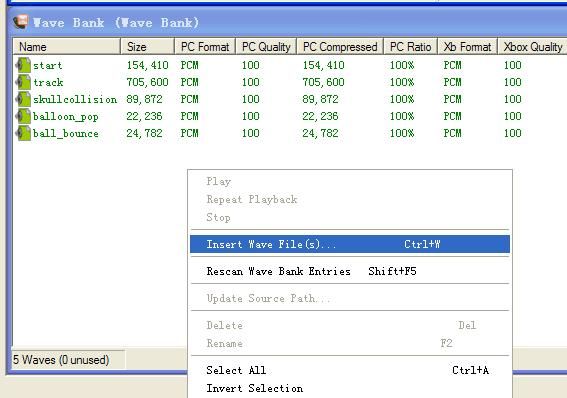Image resolution: width=567 pixels, height=398 pixels.
Task: Select the start wave name
Action: 48,65
